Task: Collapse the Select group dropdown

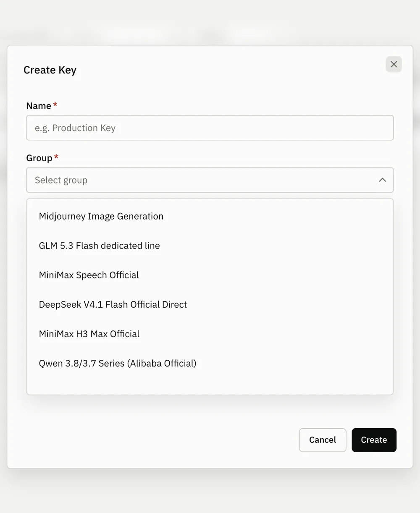Action: [210, 180]
